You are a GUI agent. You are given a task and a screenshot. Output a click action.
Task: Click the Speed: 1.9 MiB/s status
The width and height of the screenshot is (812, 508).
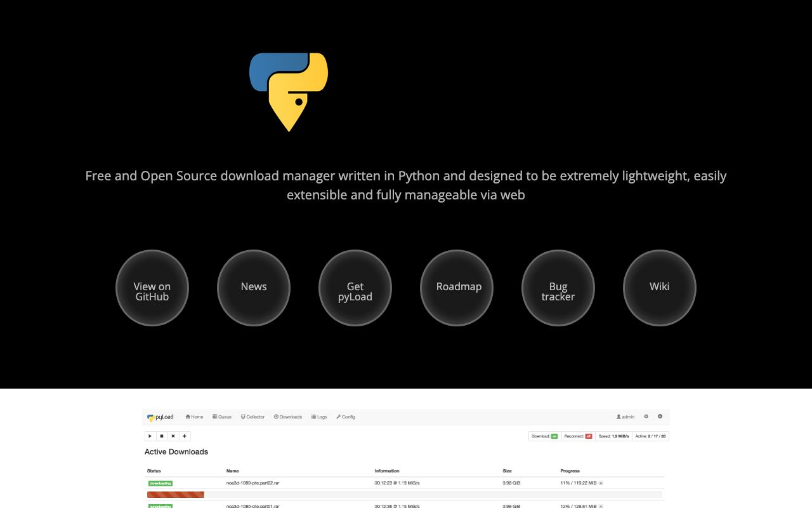pyautogui.click(x=614, y=436)
